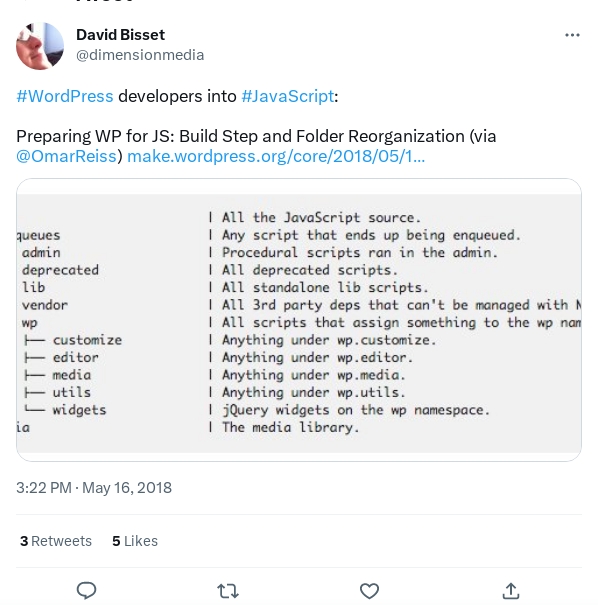Screen dimensions: 598x605
Task: Click the 'Preparing WP for JS' tweet text
Action: [256, 136]
